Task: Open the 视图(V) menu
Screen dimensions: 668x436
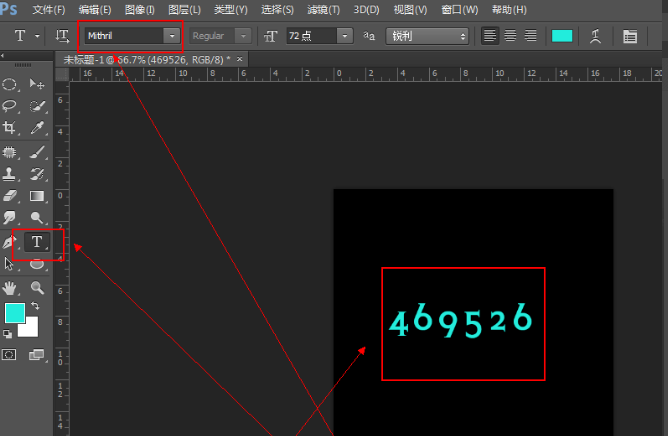Action: click(x=410, y=9)
